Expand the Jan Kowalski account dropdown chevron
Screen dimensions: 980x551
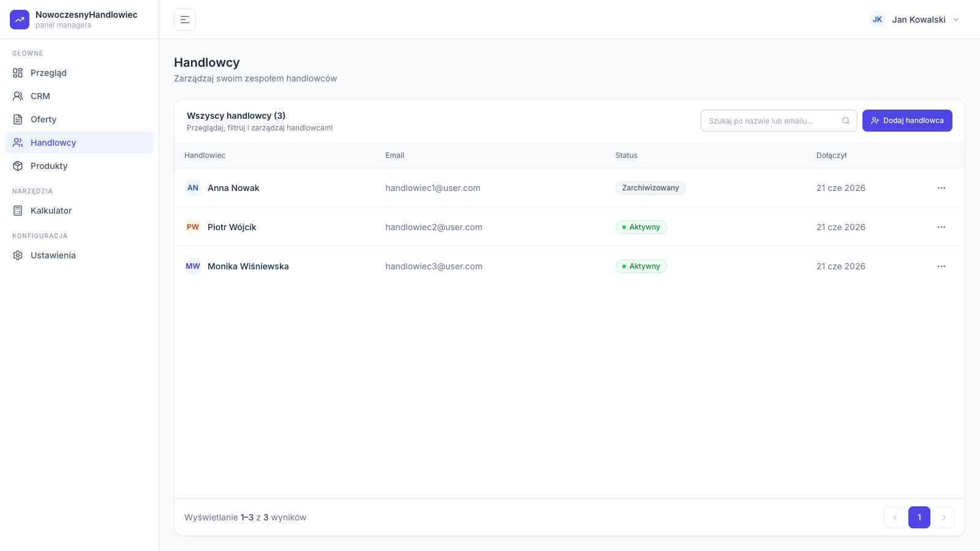click(x=956, y=20)
